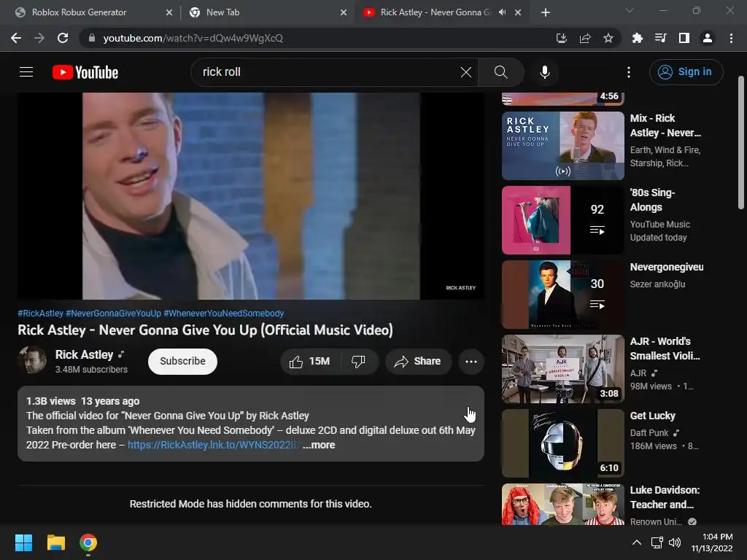Bookmark this tab with star icon
This screenshot has height=560, width=747.
(608, 38)
